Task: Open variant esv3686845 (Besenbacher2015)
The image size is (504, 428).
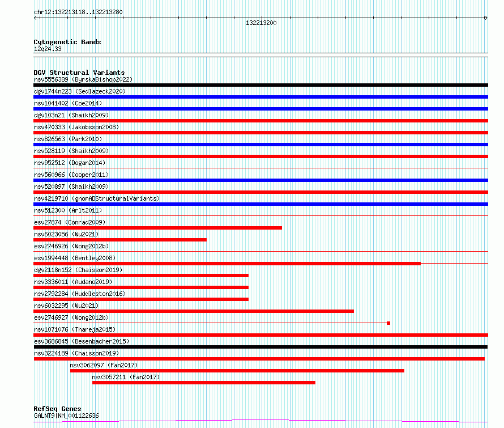Action: (82, 341)
